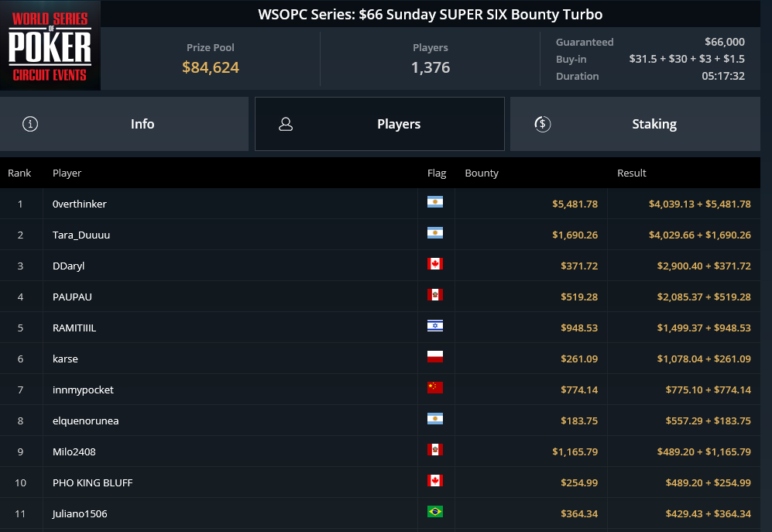The image size is (772, 532).
Task: Click result $1,499.37 + $948.53
Action: click(x=704, y=328)
